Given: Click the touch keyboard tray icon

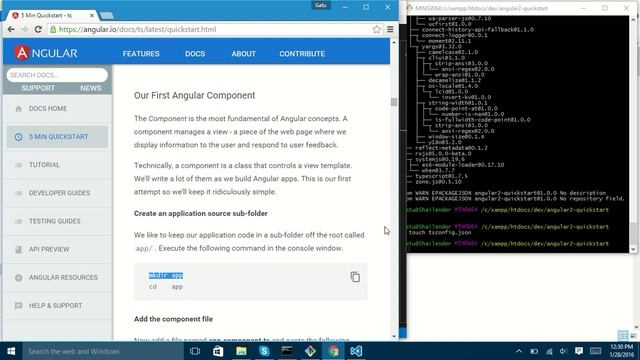Looking at the screenshot, I should [x=596, y=351].
